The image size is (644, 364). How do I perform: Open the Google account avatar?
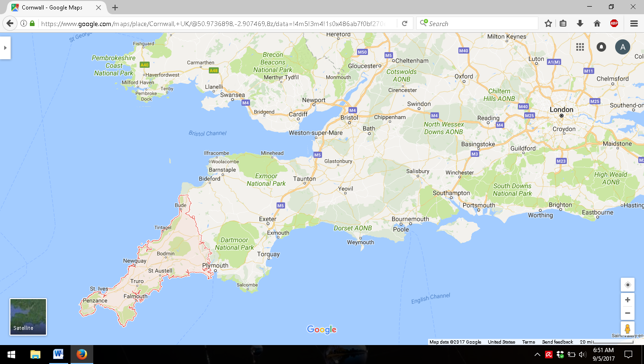coord(622,46)
